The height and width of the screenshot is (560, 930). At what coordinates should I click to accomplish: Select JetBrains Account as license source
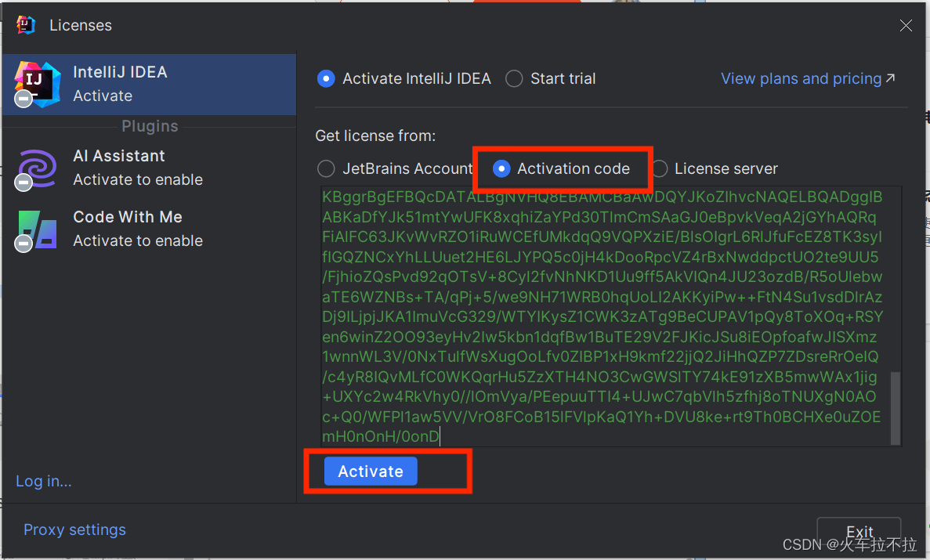325,169
